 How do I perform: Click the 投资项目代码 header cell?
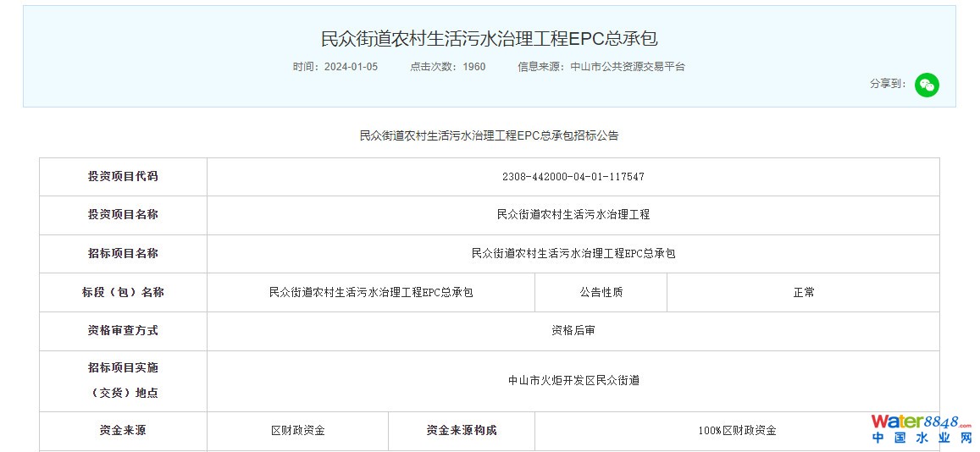click(x=123, y=177)
